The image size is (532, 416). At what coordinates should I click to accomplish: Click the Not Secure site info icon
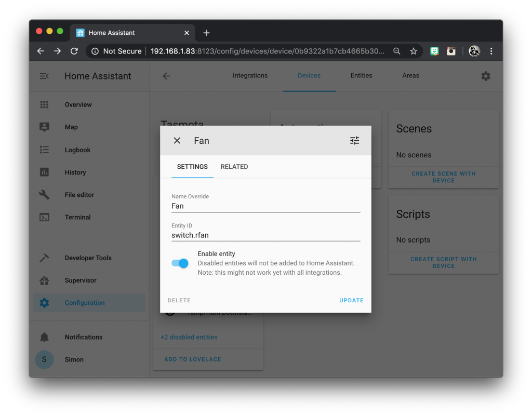pyautogui.click(x=95, y=51)
